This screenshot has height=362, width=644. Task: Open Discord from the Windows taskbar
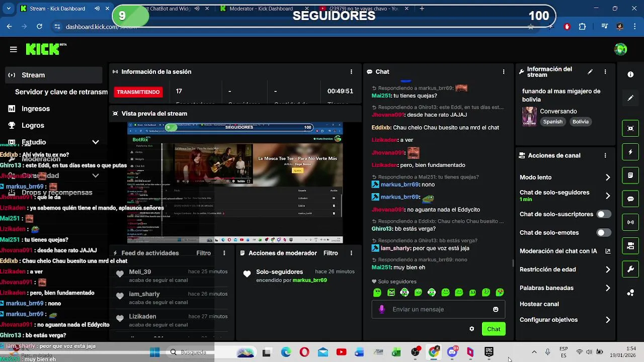coord(452,352)
